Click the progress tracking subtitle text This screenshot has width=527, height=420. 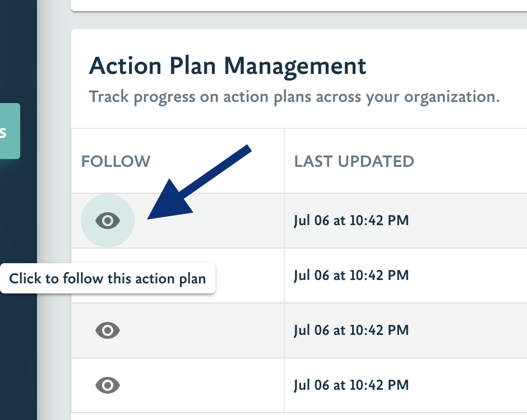[x=295, y=96]
